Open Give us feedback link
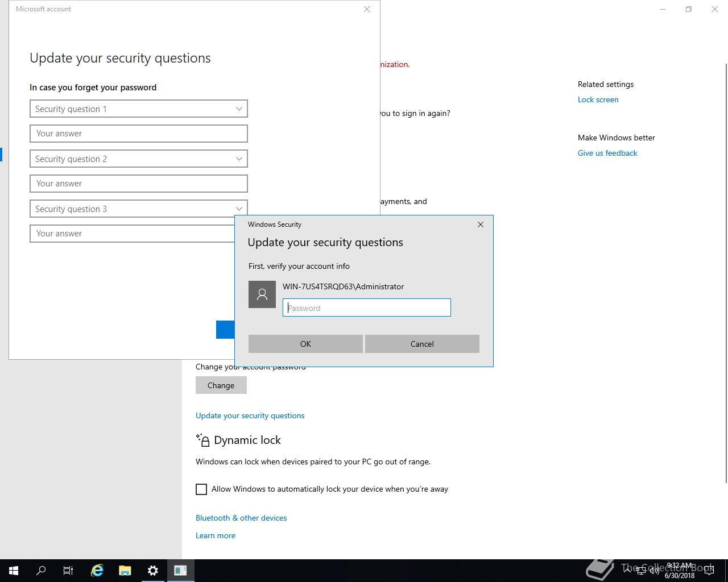Screen dimensions: 728x582 click(607, 153)
